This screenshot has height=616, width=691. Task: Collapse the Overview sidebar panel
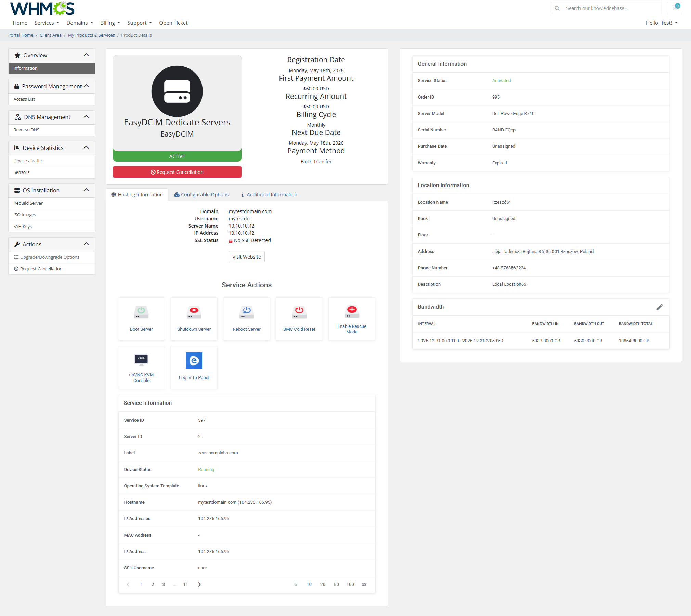click(86, 55)
